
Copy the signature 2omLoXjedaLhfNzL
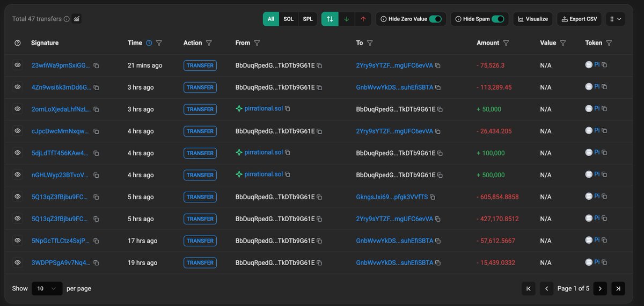(97, 110)
